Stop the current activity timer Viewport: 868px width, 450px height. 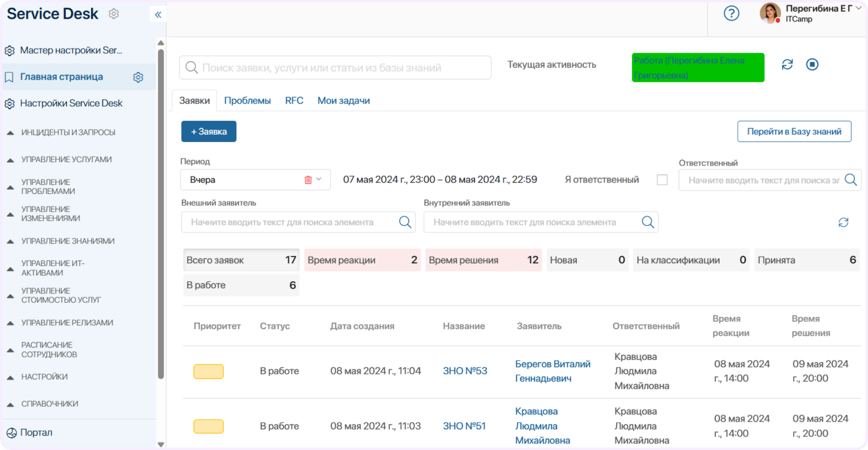pyautogui.click(x=812, y=65)
